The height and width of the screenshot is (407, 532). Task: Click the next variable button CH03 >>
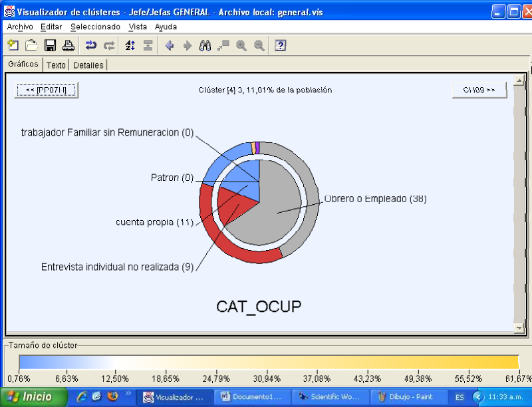(x=479, y=90)
